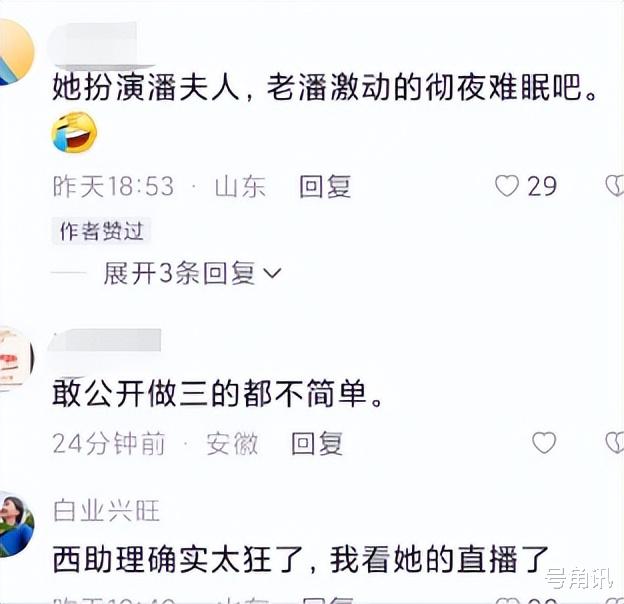Click the comment 敢公开做三的都不简单
The image size is (624, 604).
click(217, 394)
